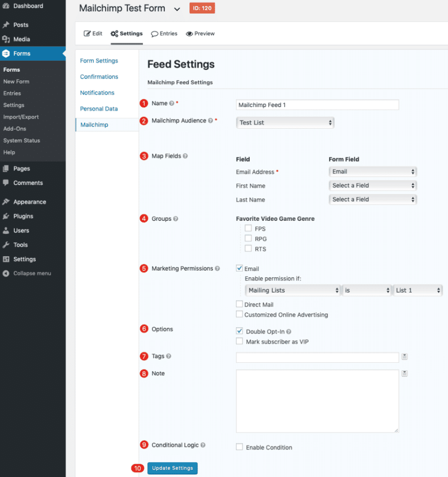448x477 pixels.
Task: Open the List 1 value dropdown
Action: pos(417,291)
